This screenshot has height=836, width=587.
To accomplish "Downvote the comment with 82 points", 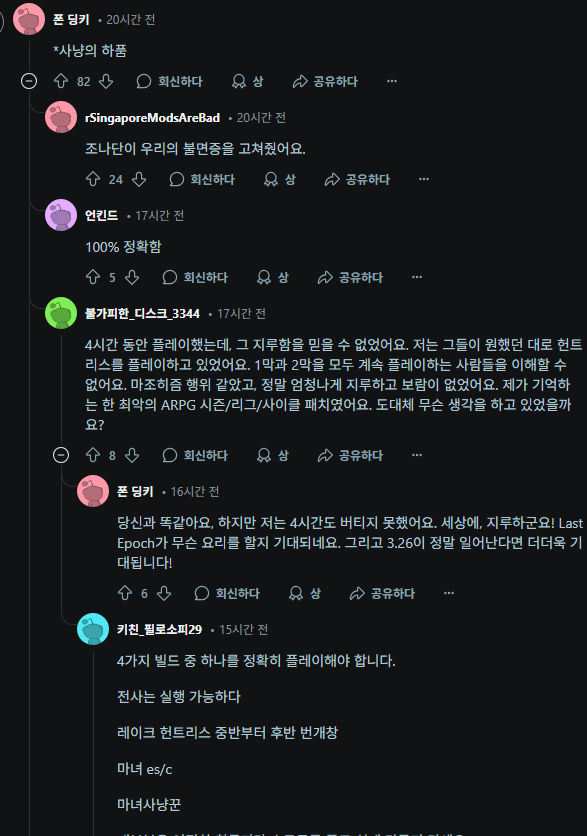I will pyautogui.click(x=106, y=81).
